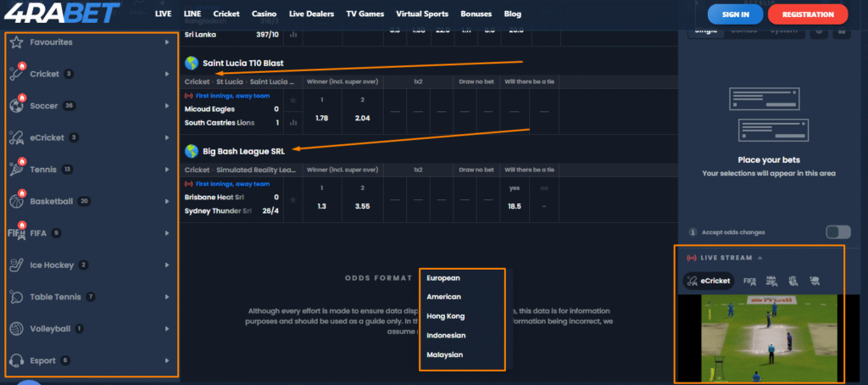Expand the Basketball category arrow

pos(167,201)
